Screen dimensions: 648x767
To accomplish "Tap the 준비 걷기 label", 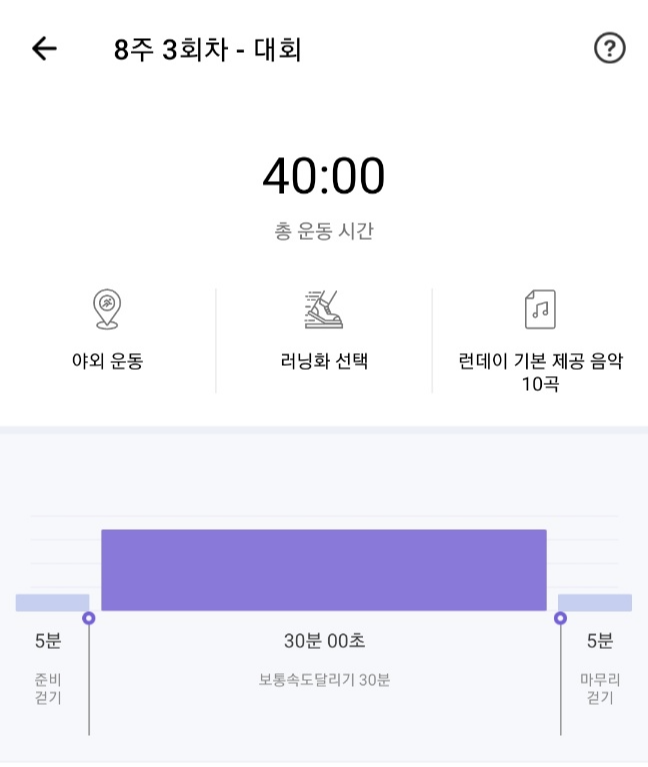I will click(48, 688).
